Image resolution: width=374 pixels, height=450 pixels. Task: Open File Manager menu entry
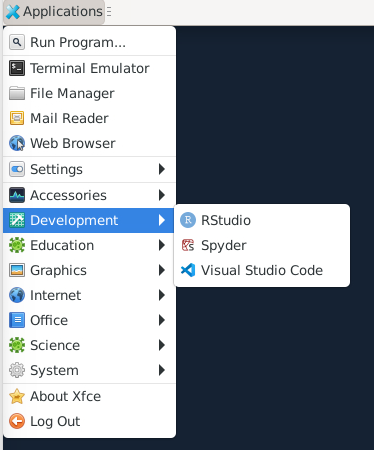click(89, 93)
